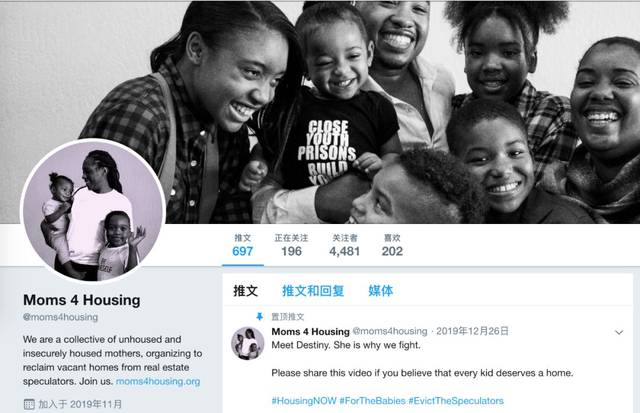Open the tweet options chevron dropdown
This screenshot has width=640, height=413.
point(619,332)
